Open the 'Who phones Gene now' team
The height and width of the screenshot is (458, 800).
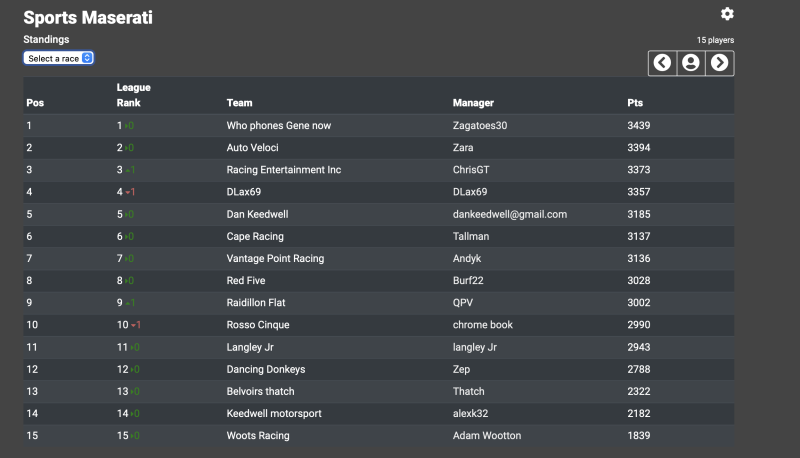pyautogui.click(x=279, y=125)
